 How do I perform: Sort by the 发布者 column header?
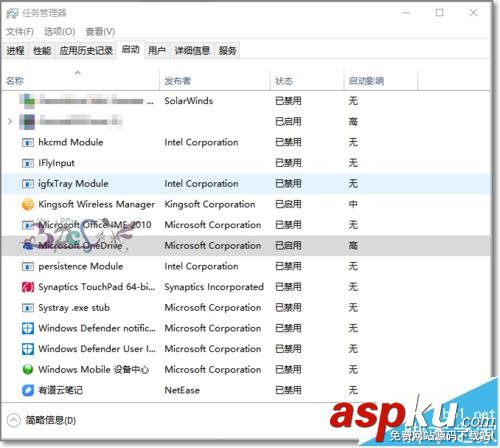[215, 80]
